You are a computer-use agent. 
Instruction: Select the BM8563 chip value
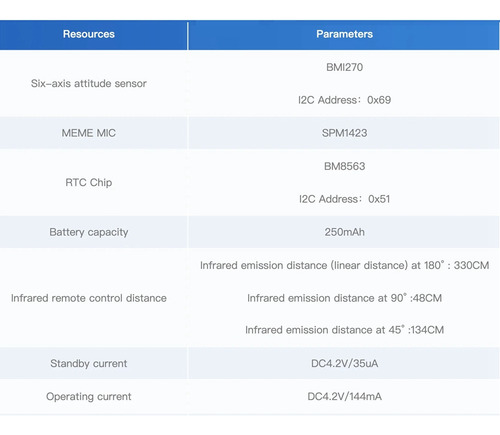(x=344, y=166)
